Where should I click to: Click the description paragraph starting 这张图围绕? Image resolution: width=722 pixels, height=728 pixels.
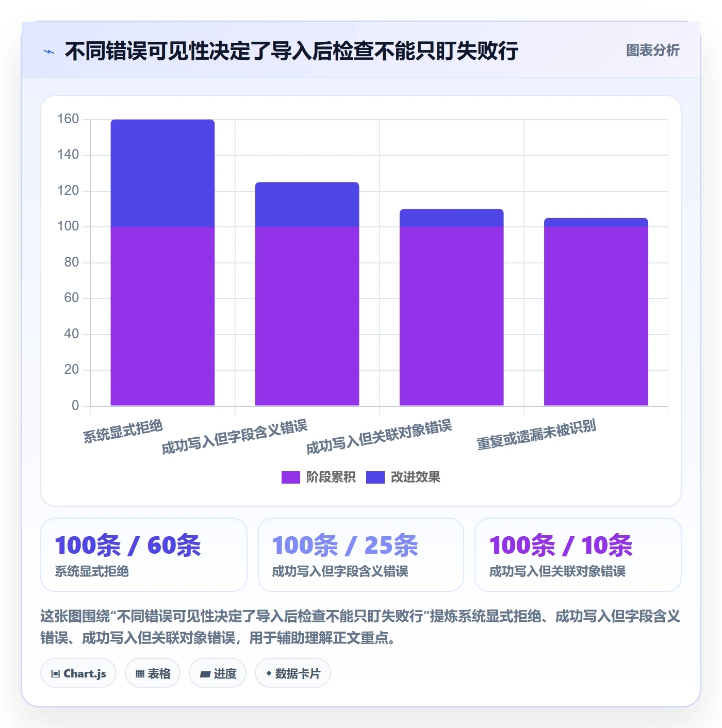coord(360,627)
